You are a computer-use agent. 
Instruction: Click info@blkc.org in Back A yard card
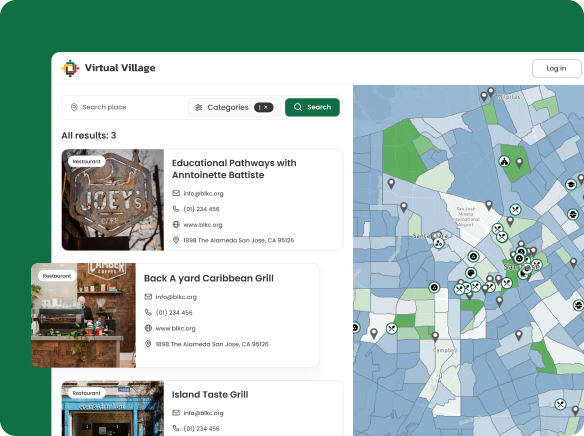pos(176,297)
